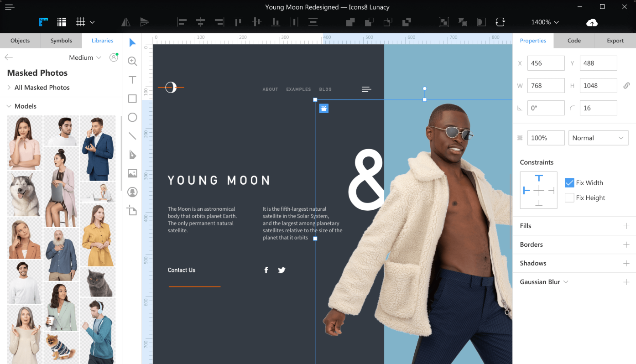Add a new Shadows entry
Viewport: 636px width, 364px height.
pyautogui.click(x=626, y=263)
